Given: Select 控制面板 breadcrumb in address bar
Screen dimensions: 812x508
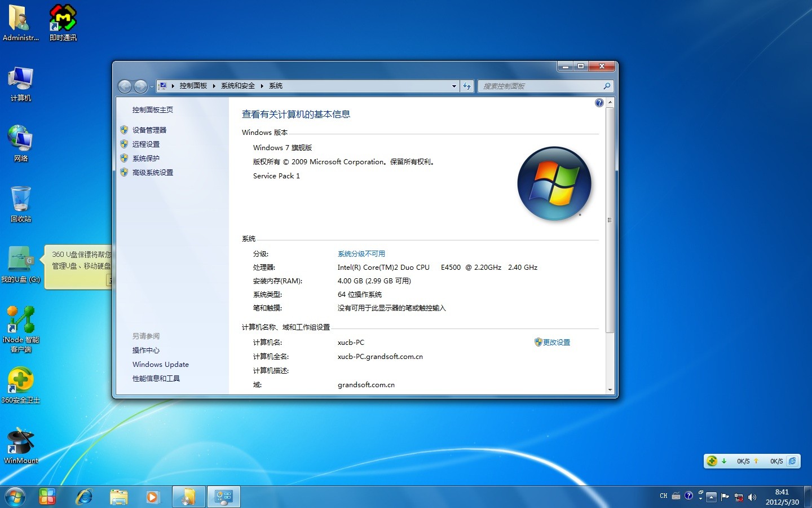Looking at the screenshot, I should pyautogui.click(x=193, y=86).
